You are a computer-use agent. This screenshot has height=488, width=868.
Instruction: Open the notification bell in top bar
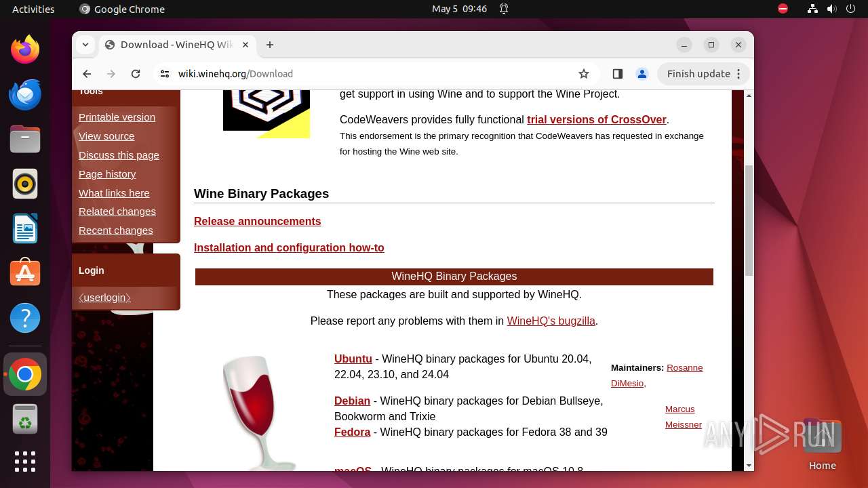tap(504, 9)
